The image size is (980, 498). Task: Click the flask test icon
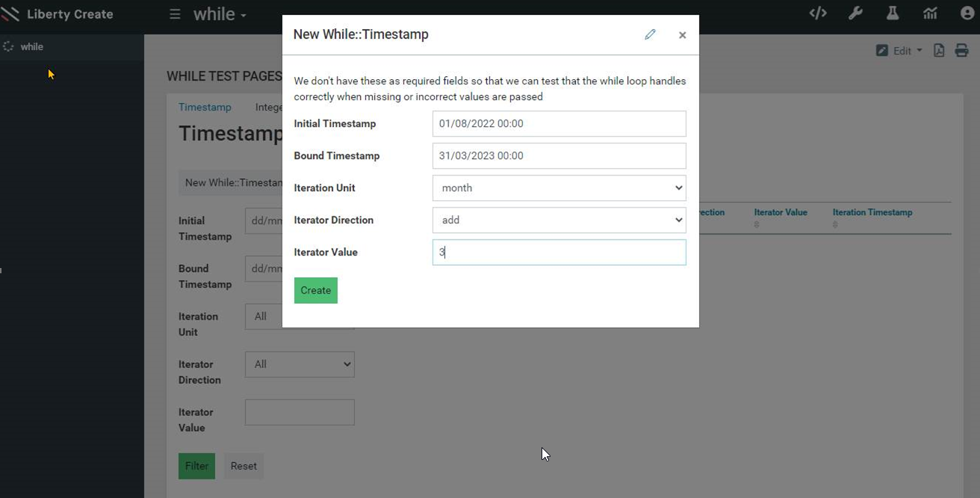tap(893, 13)
